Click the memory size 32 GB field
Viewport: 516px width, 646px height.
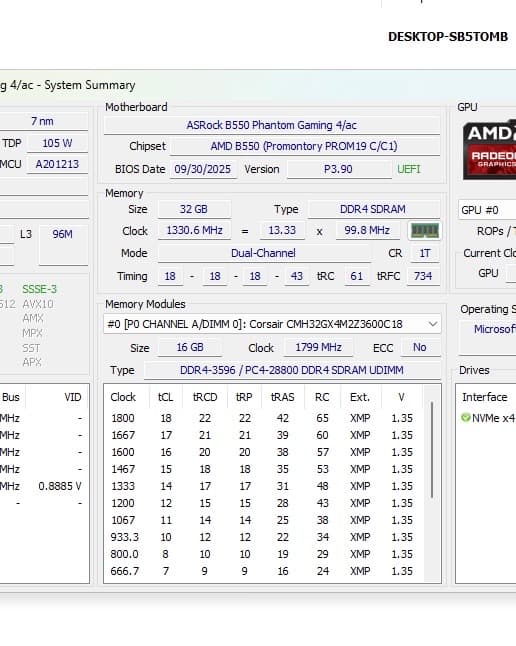194,209
